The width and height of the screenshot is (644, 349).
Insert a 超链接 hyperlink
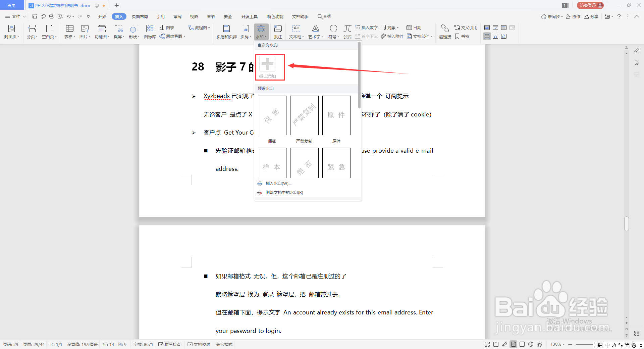click(x=444, y=31)
